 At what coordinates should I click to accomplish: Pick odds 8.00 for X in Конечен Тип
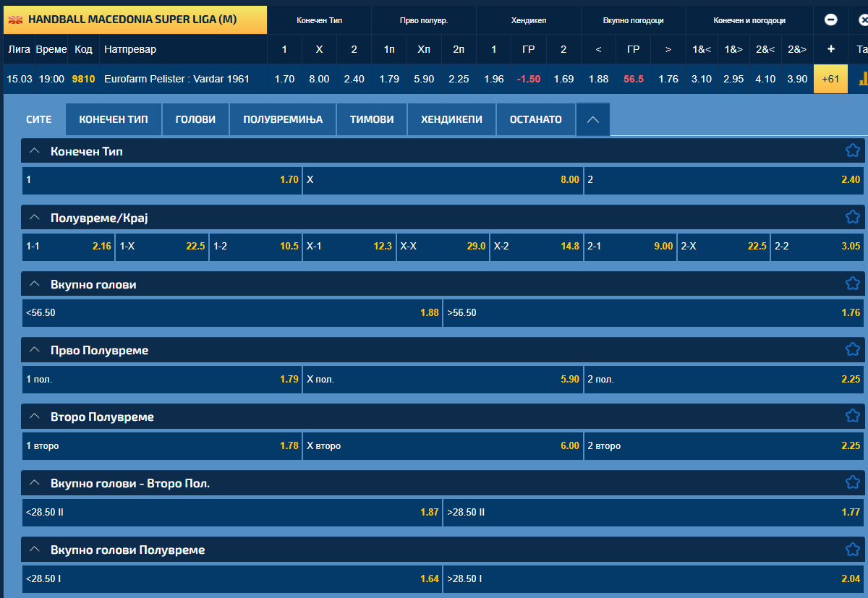coord(443,179)
